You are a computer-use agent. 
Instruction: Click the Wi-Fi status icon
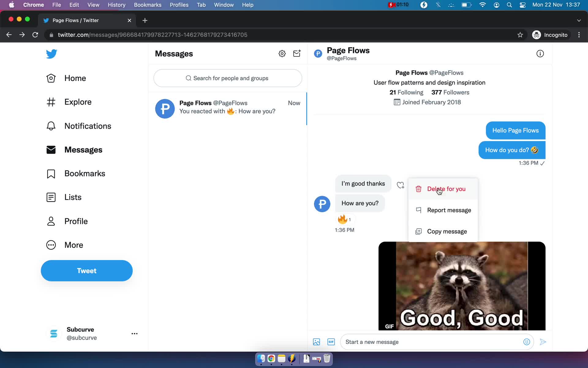pyautogui.click(x=482, y=5)
